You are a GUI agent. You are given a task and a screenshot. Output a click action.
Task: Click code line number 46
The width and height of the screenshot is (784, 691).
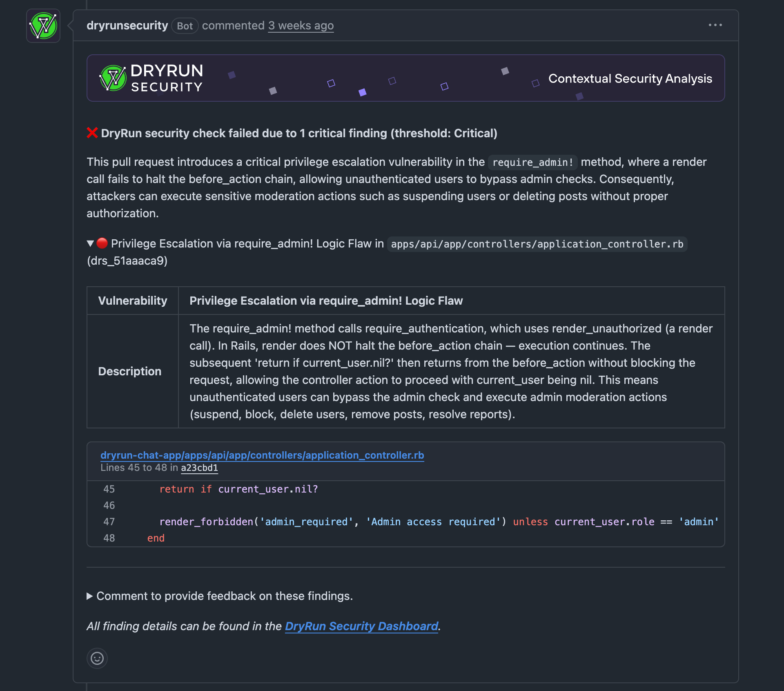click(x=109, y=506)
